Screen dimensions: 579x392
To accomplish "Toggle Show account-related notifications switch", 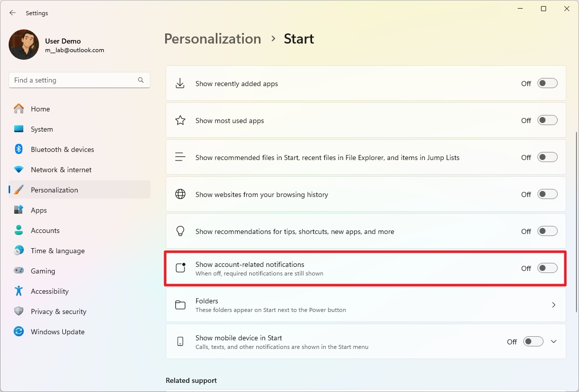I will [x=547, y=268].
